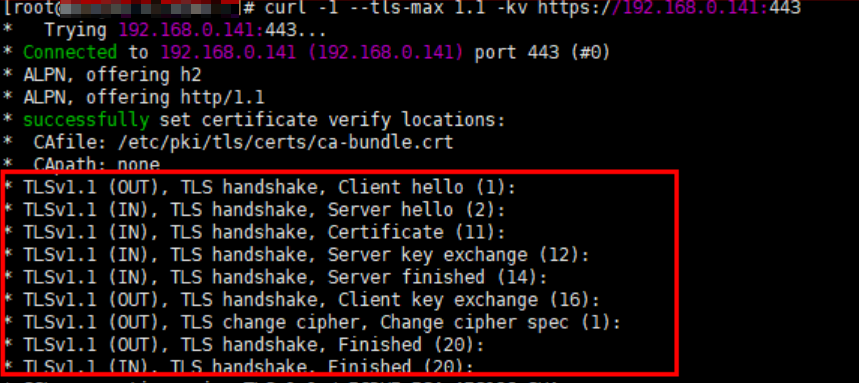Click the 'CApath: none' line
Viewport: 859px width, 383px height.
click(96, 164)
